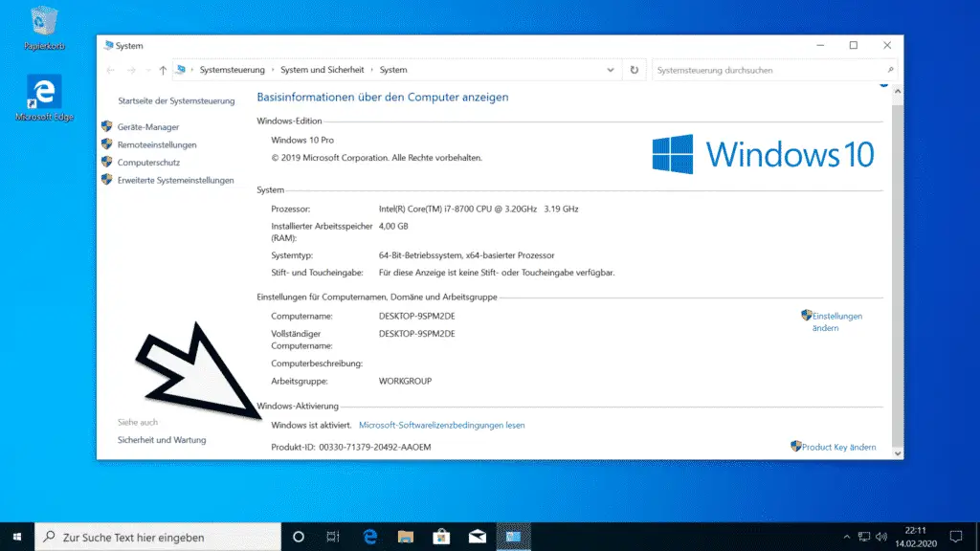Click the WORKGROUP value
The width and height of the screenshot is (980, 551).
tap(405, 381)
